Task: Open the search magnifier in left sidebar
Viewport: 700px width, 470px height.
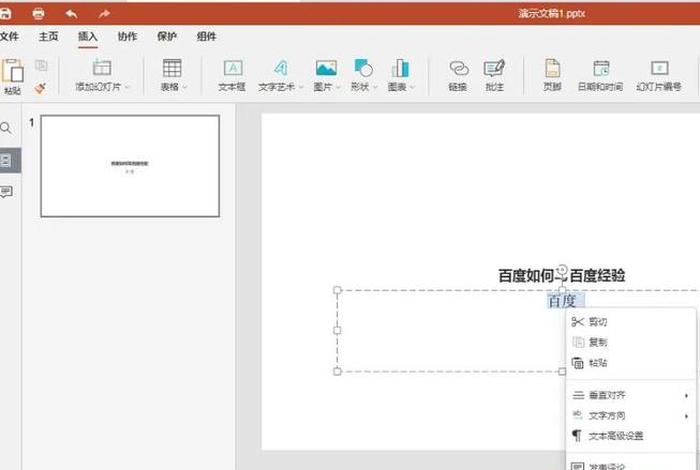Action: (6, 129)
